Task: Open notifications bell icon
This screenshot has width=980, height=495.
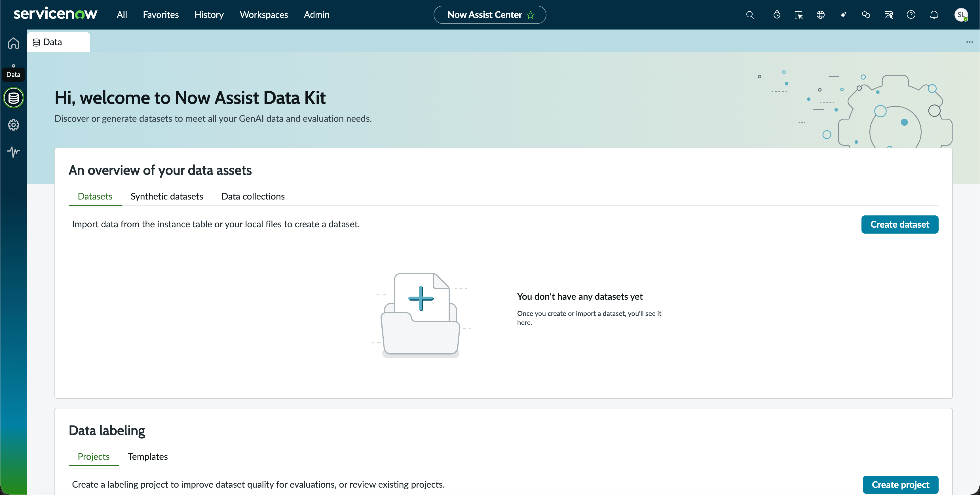Action: (934, 15)
